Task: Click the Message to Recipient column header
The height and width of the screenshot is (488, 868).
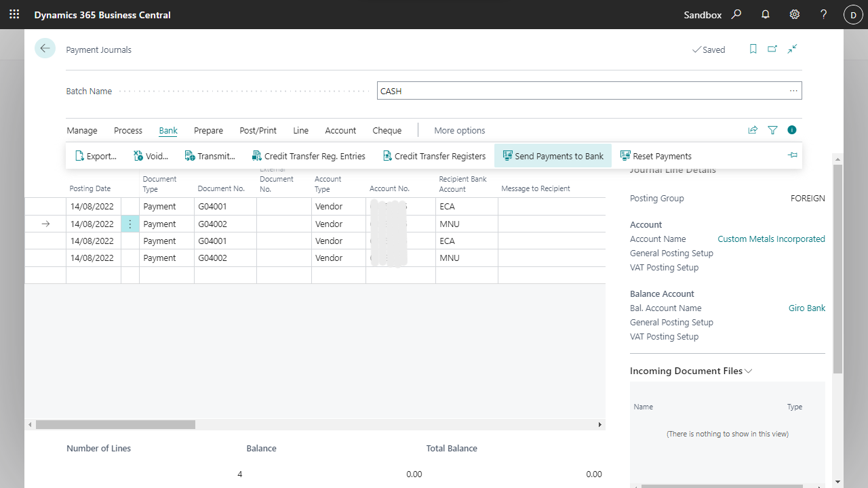Action: tap(536, 188)
